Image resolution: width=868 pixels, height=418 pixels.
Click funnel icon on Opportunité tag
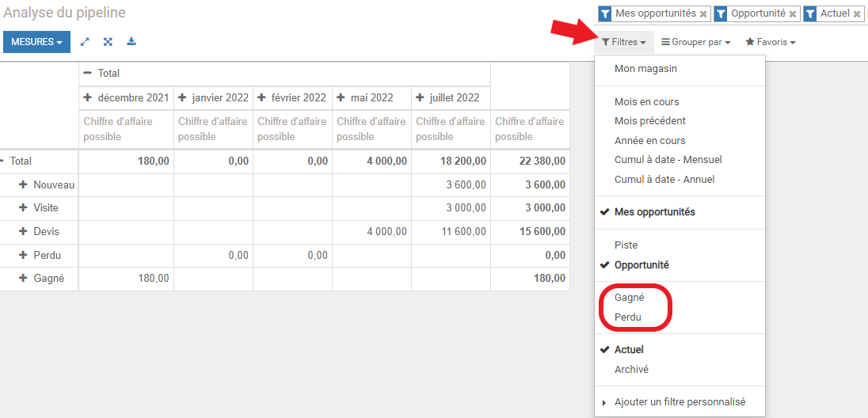coord(721,13)
